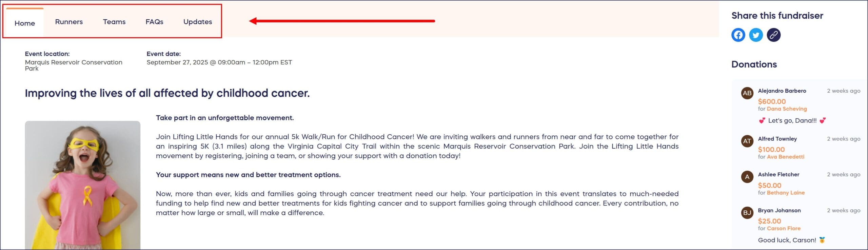The image size is (868, 250).
Task: Visit Carson Fiore's fundraiser page
Action: [784, 228]
